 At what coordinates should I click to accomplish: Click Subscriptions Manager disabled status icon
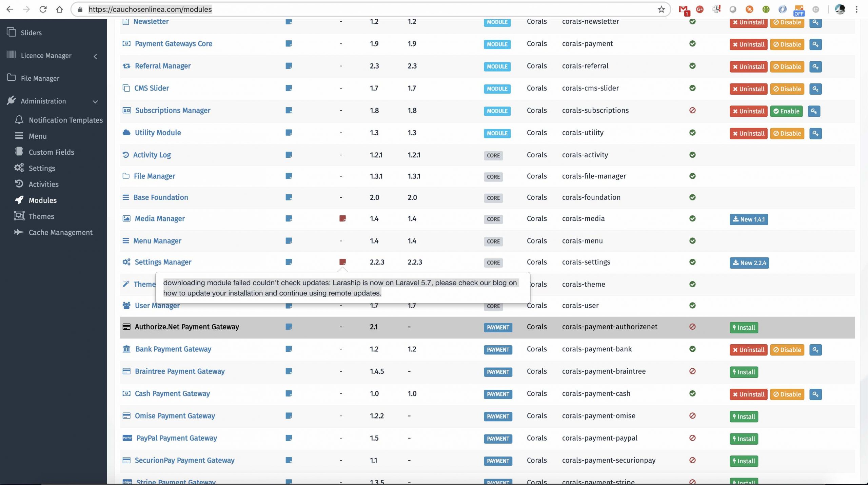coord(692,110)
